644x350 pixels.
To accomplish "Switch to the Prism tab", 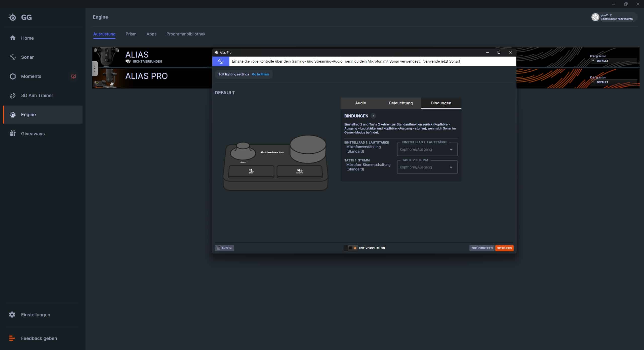I will tap(131, 34).
